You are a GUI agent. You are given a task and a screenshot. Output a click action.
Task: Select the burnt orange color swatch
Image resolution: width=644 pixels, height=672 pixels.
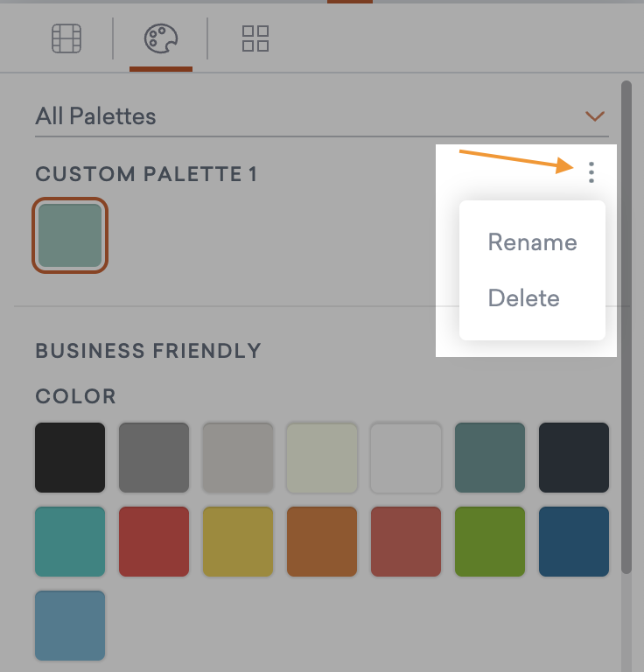pos(322,542)
